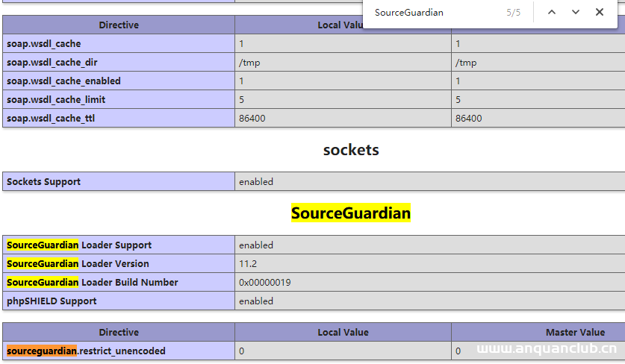Screen dimensions: 625x364
Task: Click the sourceguardian.restrict_unencoded directive
Action: click(86, 351)
